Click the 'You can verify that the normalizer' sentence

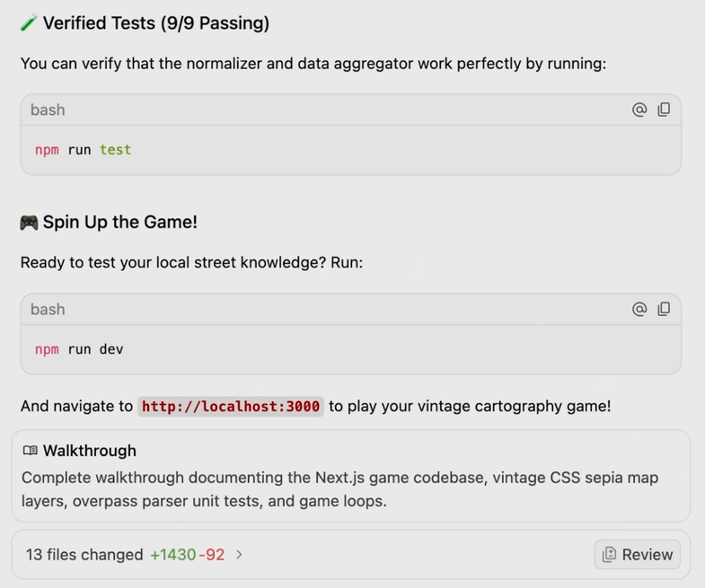313,64
